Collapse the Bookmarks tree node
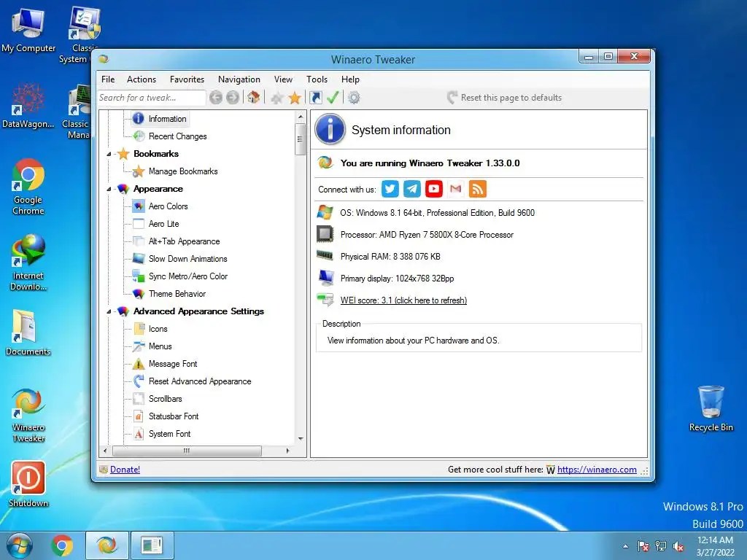 coord(109,154)
